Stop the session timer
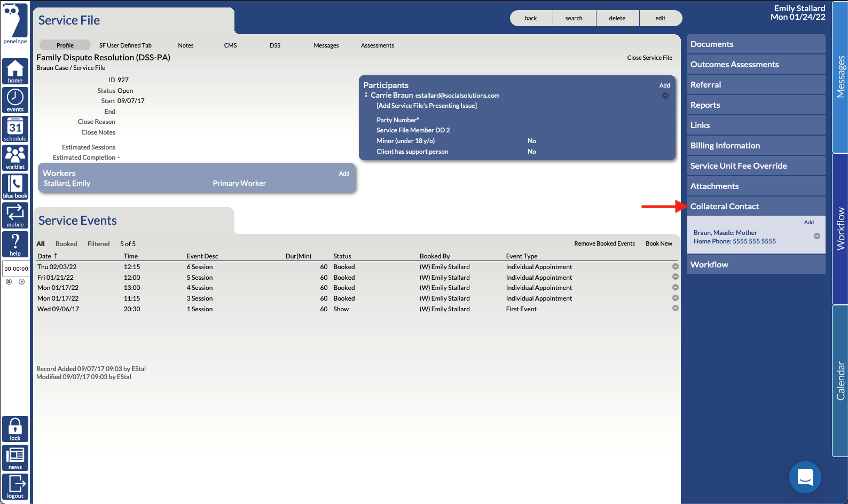This screenshot has height=504, width=848. pyautogui.click(x=9, y=281)
